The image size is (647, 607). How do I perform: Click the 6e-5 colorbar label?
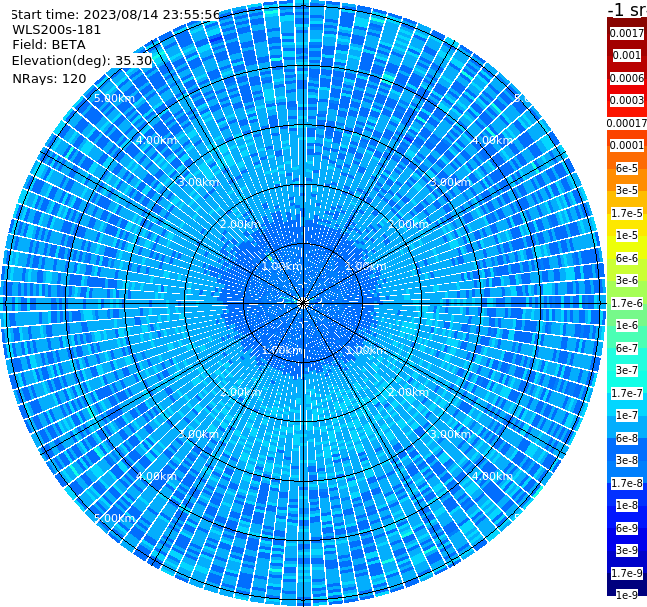627,168
